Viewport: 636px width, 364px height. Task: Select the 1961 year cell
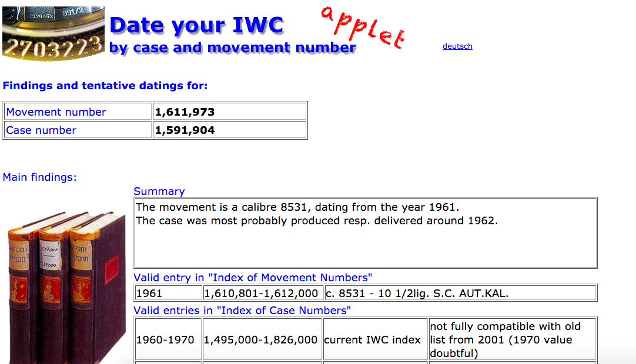coord(168,293)
